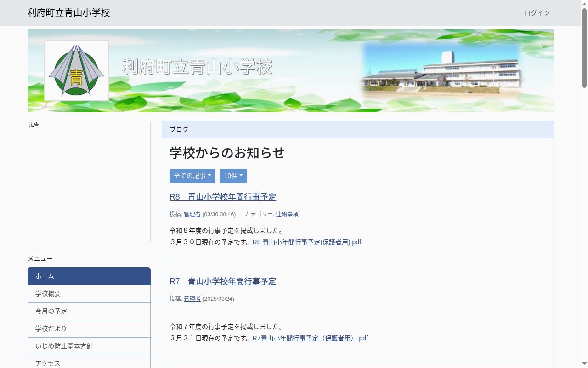The height and width of the screenshot is (368, 588).
Task: Click 管理者 author link of R7 post
Action: (x=192, y=299)
